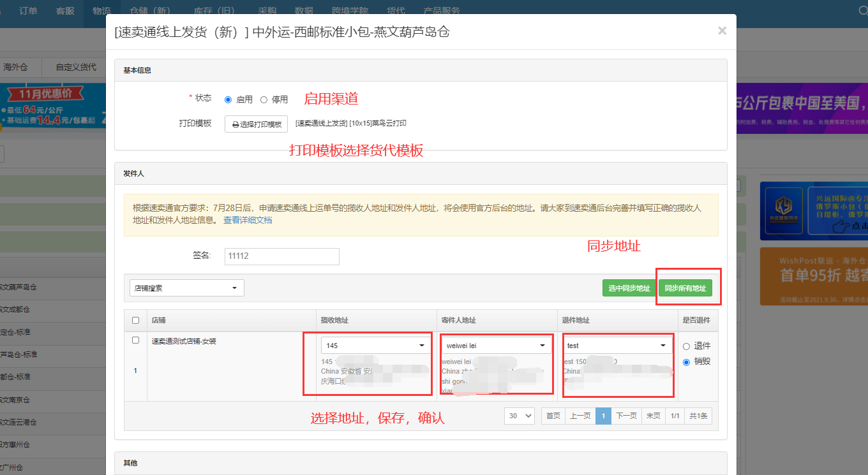The image size is (868, 475).
Task: Open 数据 in the top navigation
Action: 304,11
